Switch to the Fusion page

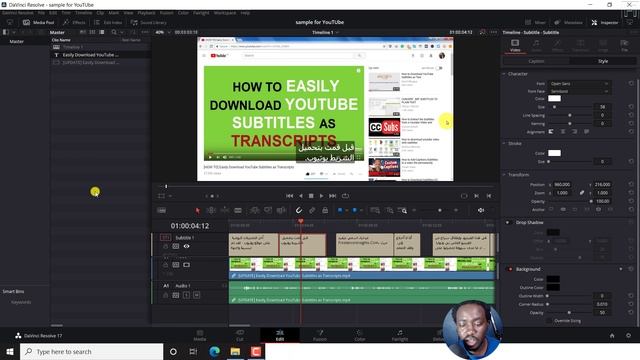tap(320, 335)
